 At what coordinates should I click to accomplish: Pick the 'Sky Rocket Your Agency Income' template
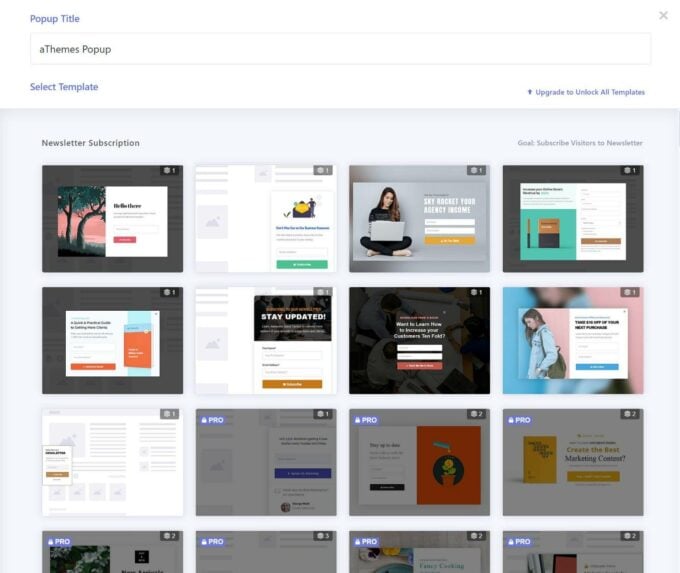[419, 219]
